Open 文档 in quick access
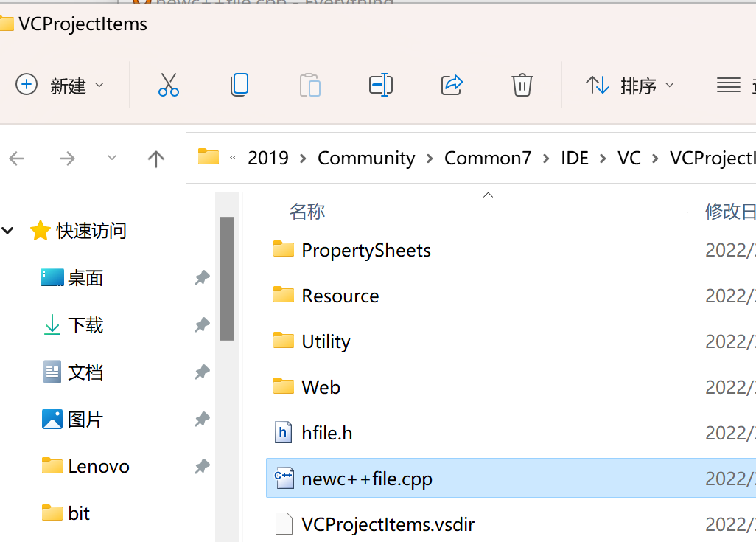Image resolution: width=756 pixels, height=542 pixels. coord(85,372)
